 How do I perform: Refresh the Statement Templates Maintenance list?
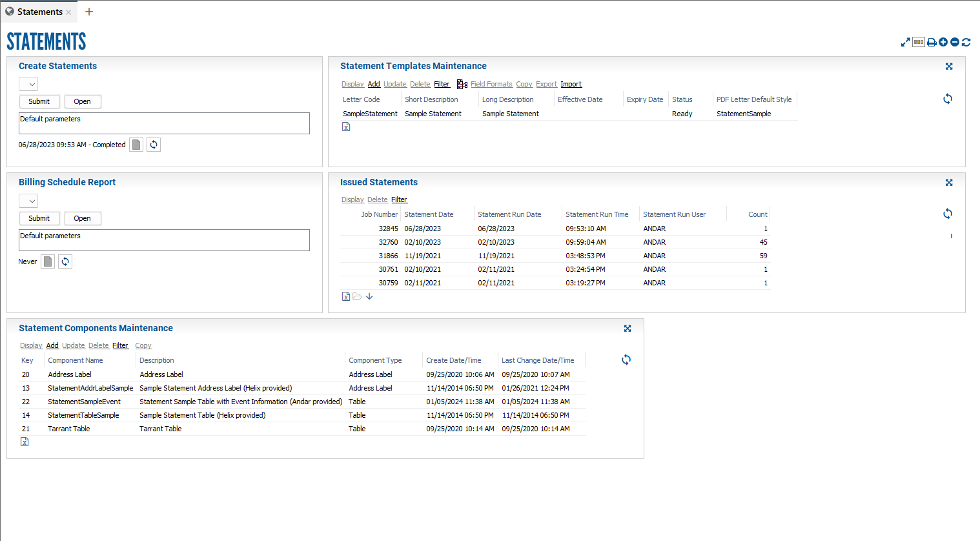948,99
